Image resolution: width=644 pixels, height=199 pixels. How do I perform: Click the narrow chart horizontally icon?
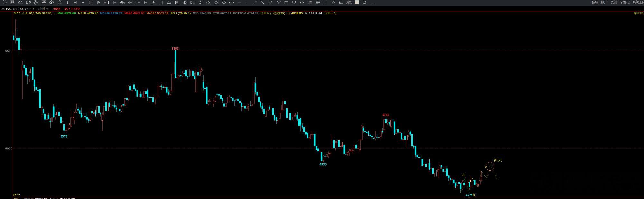(x=193, y=2)
